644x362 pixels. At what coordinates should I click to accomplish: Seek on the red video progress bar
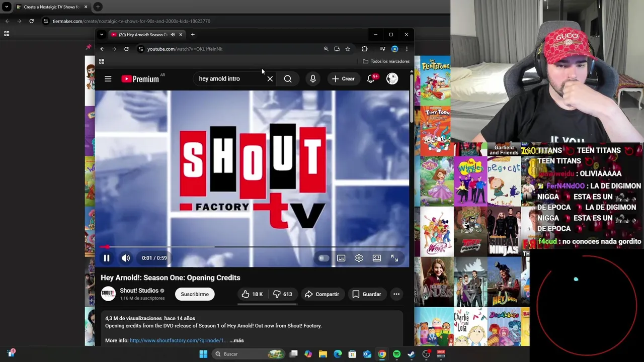(x=252, y=247)
